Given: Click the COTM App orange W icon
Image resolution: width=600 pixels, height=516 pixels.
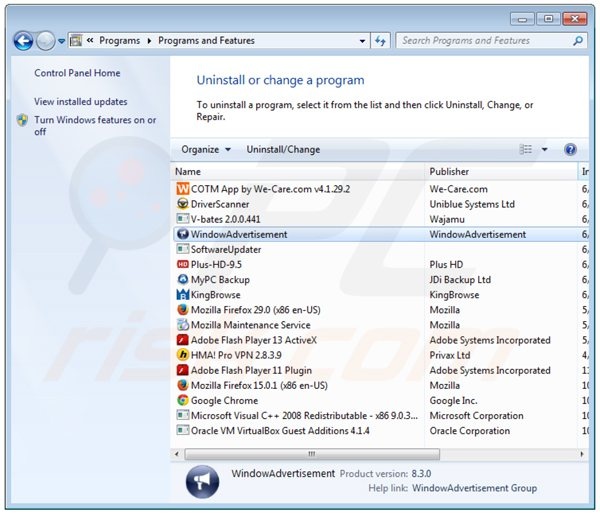Looking at the screenshot, I should [x=183, y=189].
